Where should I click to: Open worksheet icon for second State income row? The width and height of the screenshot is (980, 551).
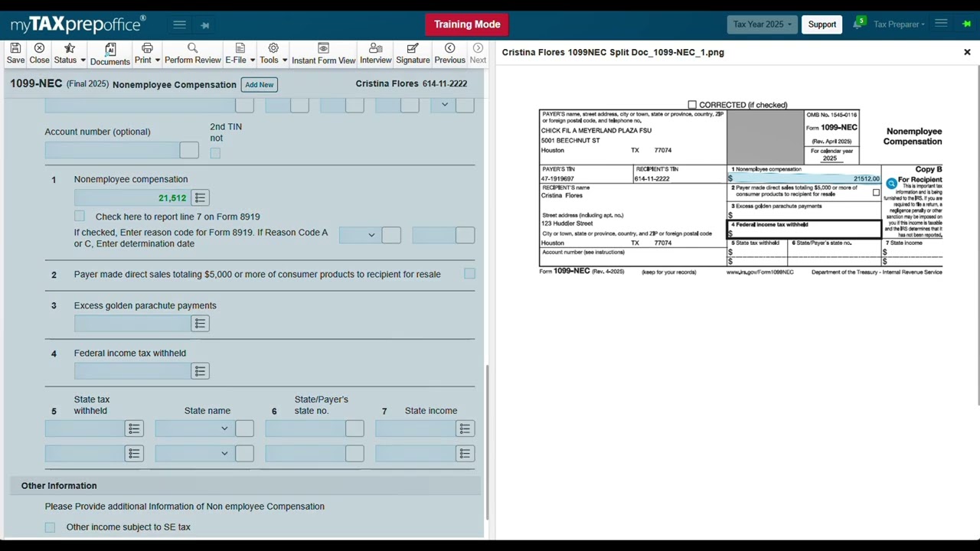(465, 454)
